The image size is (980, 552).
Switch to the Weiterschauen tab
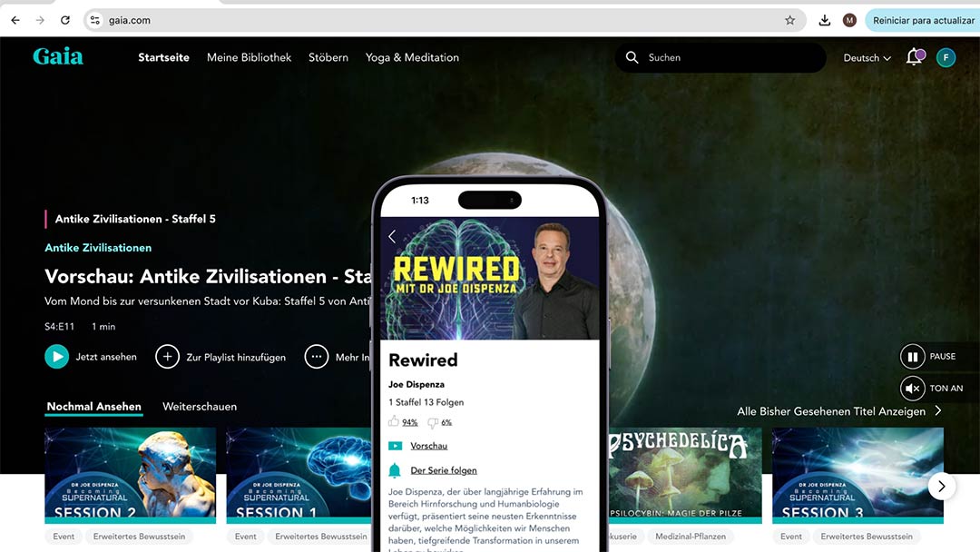click(x=200, y=407)
